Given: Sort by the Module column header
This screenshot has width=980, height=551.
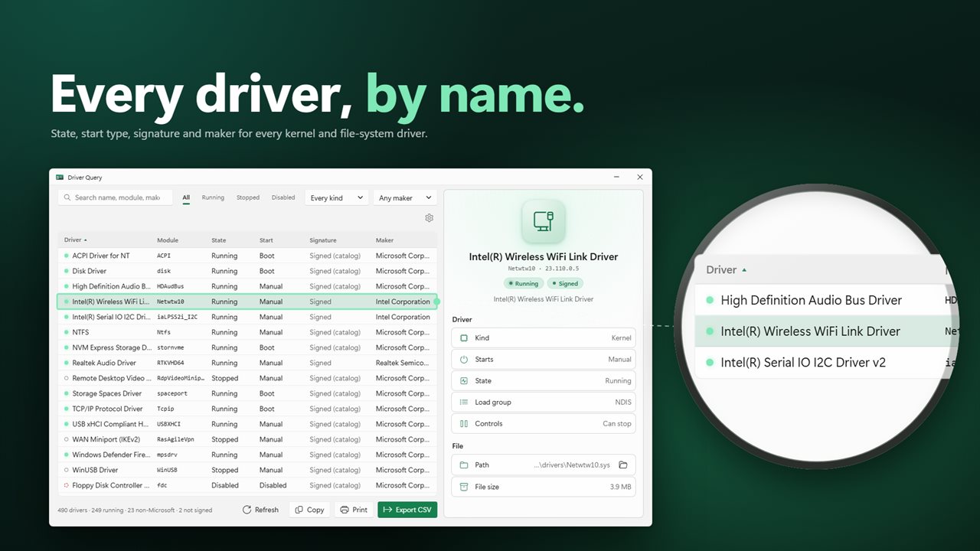Looking at the screenshot, I should [167, 240].
